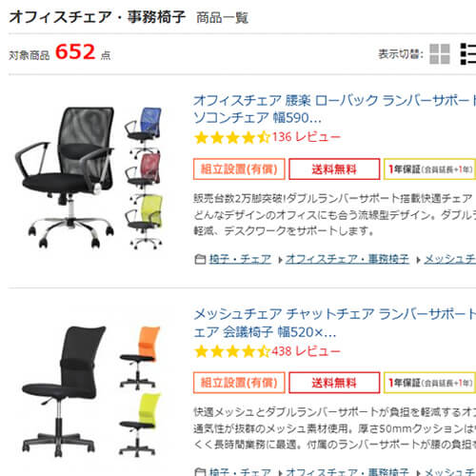View 136 レビュー for first chair
The height and width of the screenshot is (476, 476).
(307, 137)
